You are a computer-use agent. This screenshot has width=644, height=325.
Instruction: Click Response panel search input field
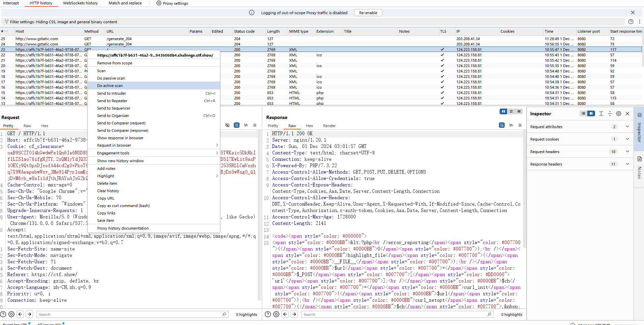(x=397, y=314)
